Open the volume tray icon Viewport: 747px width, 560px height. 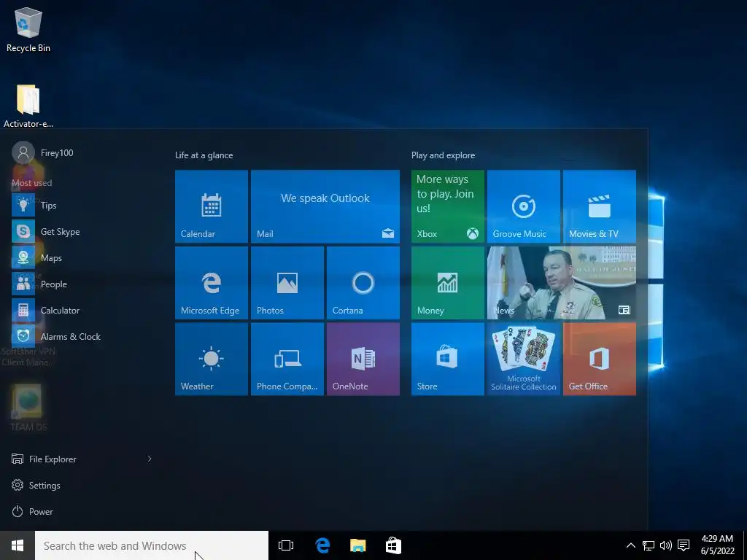[666, 545]
